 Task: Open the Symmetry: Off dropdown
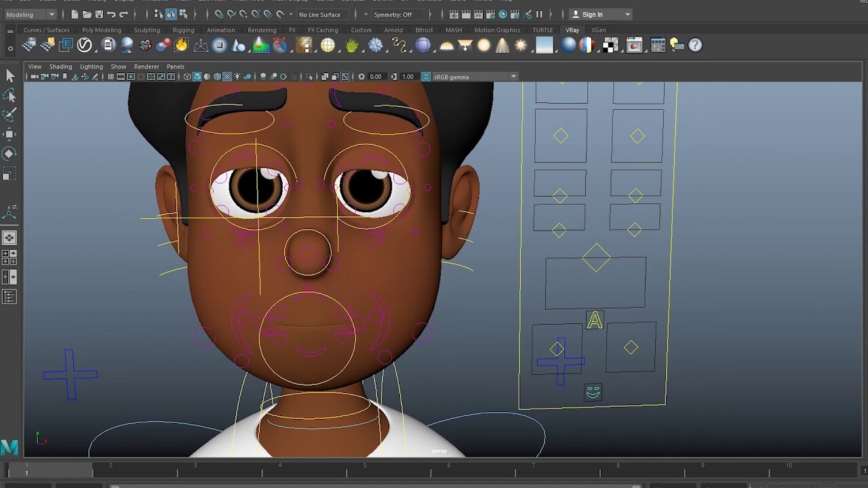point(393,14)
